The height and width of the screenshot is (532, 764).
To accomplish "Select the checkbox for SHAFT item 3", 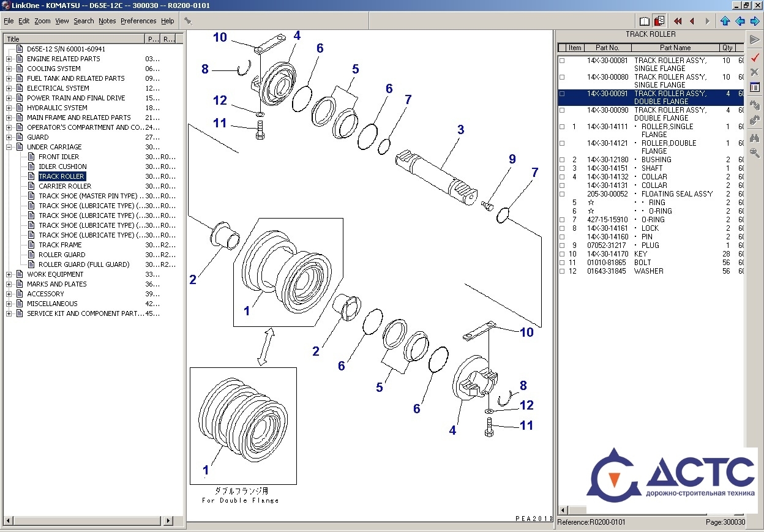I will 562,168.
